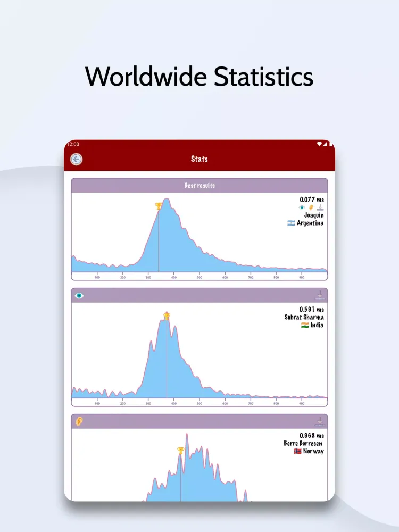Click the player name Joaquin
Screen dimensions: 399x532
pyautogui.click(x=313, y=215)
